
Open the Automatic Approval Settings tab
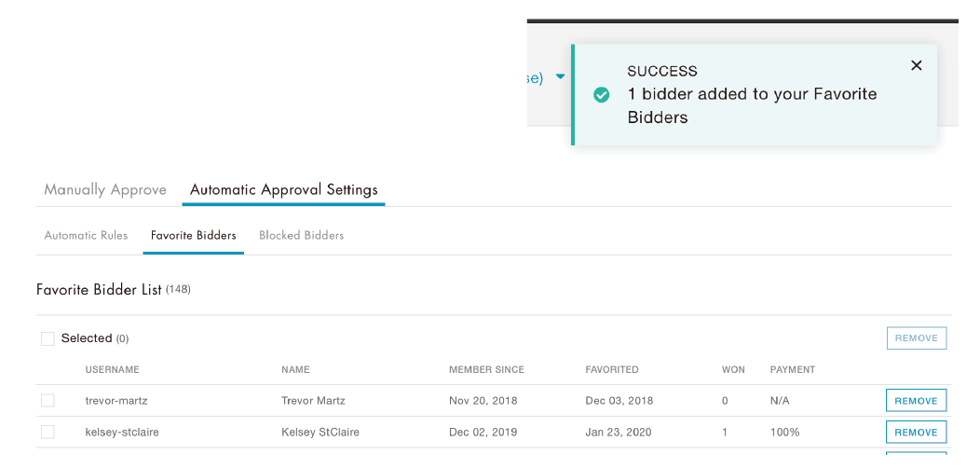(x=284, y=190)
